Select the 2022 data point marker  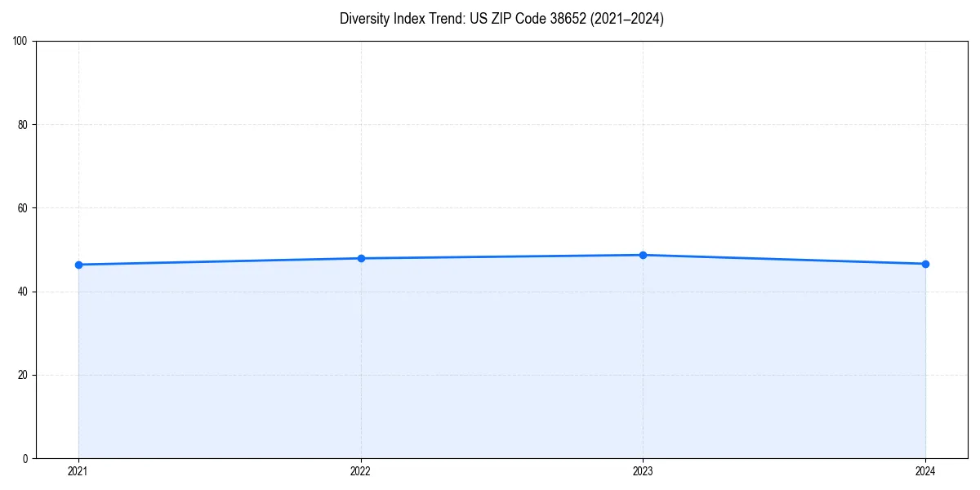tap(360, 257)
